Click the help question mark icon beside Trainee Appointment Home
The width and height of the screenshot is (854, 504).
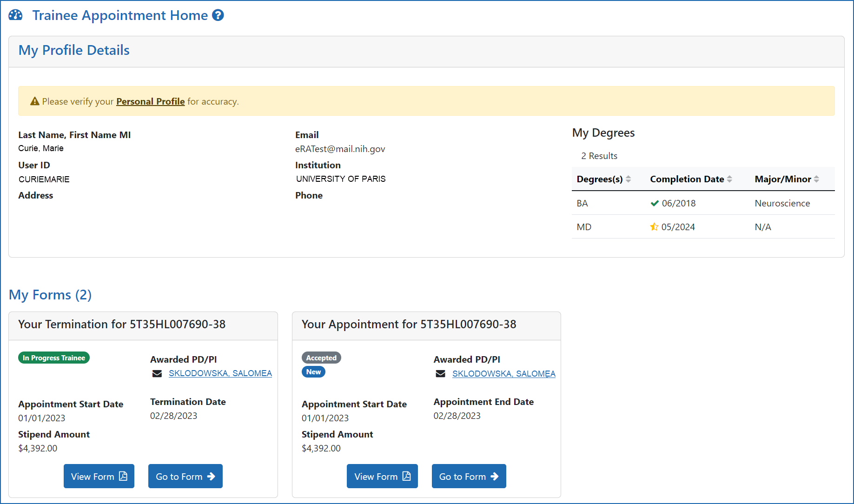(x=218, y=15)
